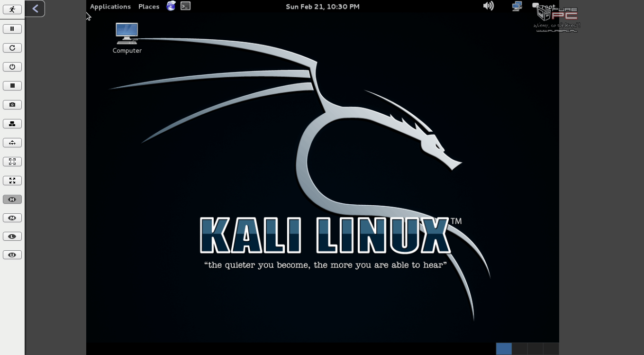
Task: Take a snapshot with the camera icon
Action: point(12,104)
